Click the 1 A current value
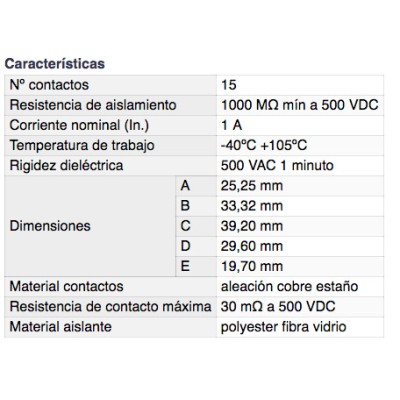Viewport: 400px width, 400px height. pos(232,125)
